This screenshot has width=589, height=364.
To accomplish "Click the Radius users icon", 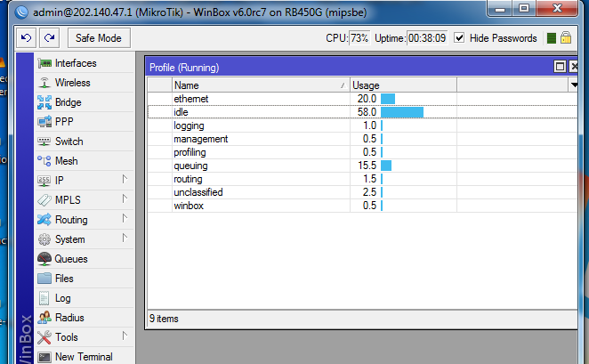I will [x=44, y=318].
